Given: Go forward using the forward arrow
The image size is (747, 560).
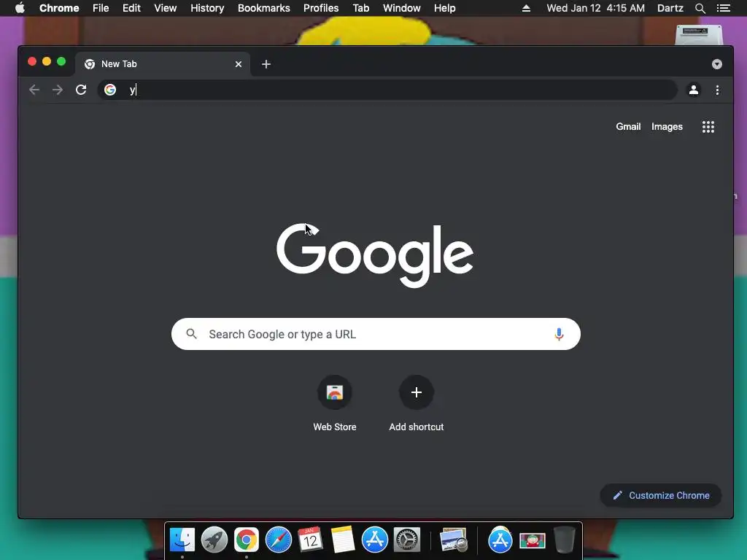Looking at the screenshot, I should point(58,90).
